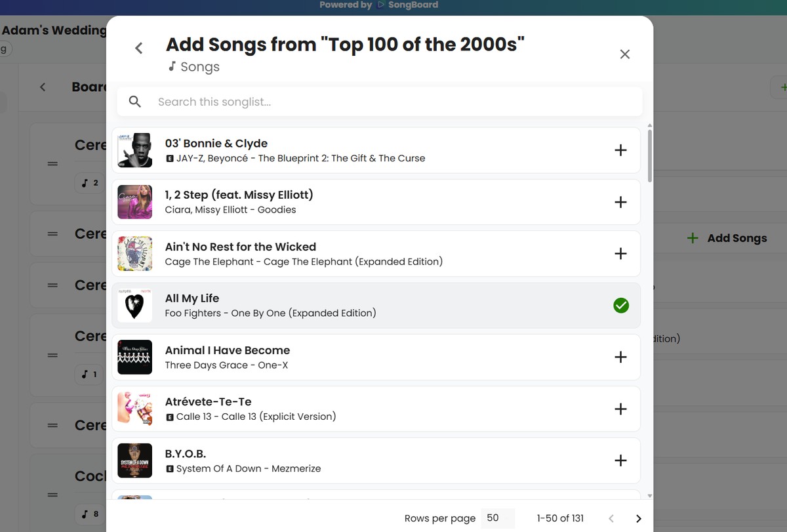Click the Atrévete-Te-Te title
The width and height of the screenshot is (787, 532).
[x=209, y=401]
